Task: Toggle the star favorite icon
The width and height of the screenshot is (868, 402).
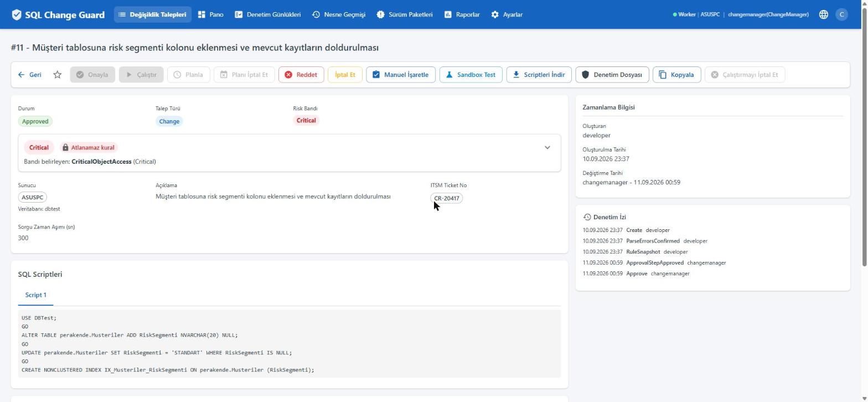Action: tap(57, 75)
